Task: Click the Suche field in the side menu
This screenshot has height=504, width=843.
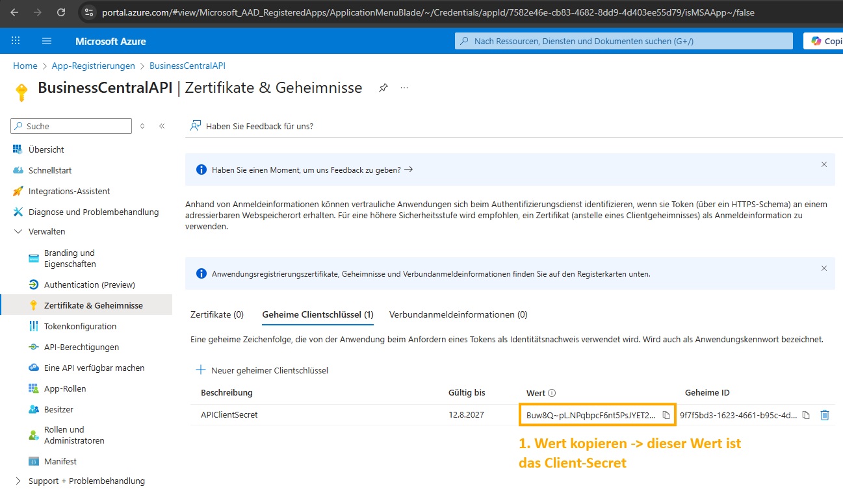Action: coord(71,126)
